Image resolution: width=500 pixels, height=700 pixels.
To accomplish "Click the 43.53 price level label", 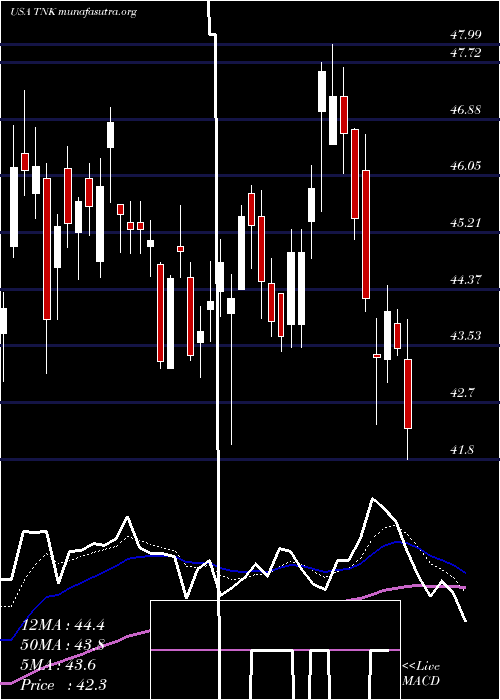I will pyautogui.click(x=466, y=336).
